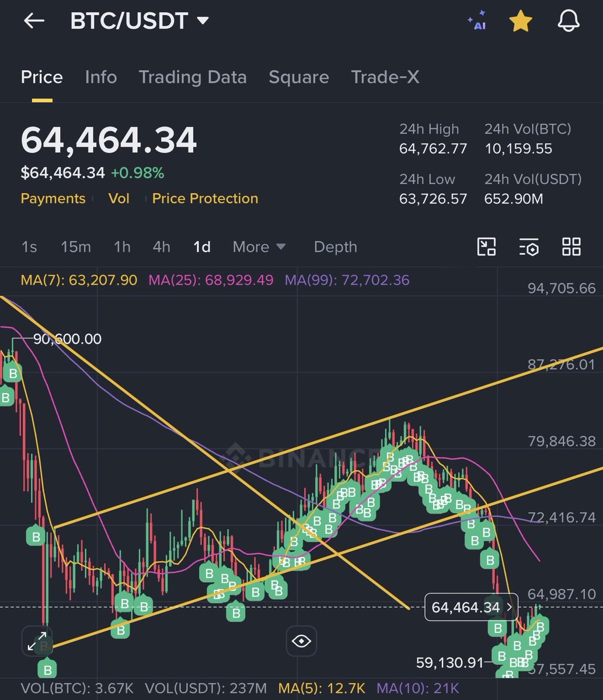
Task: Tap the VOL(BTC): 3.67K volume label
Action: pos(78,688)
